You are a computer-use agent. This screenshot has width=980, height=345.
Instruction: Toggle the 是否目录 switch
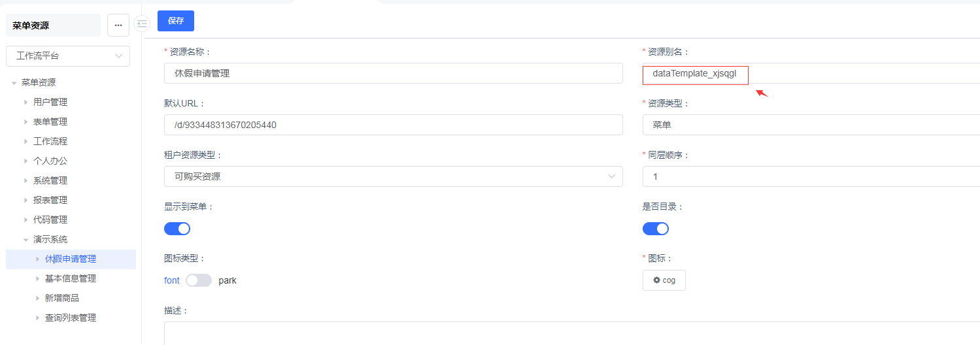(656, 229)
